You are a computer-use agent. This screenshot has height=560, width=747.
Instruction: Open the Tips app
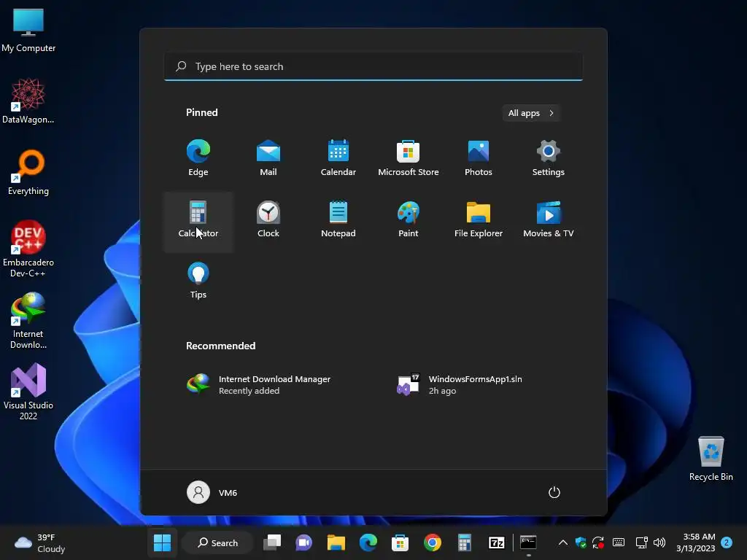pos(198,281)
